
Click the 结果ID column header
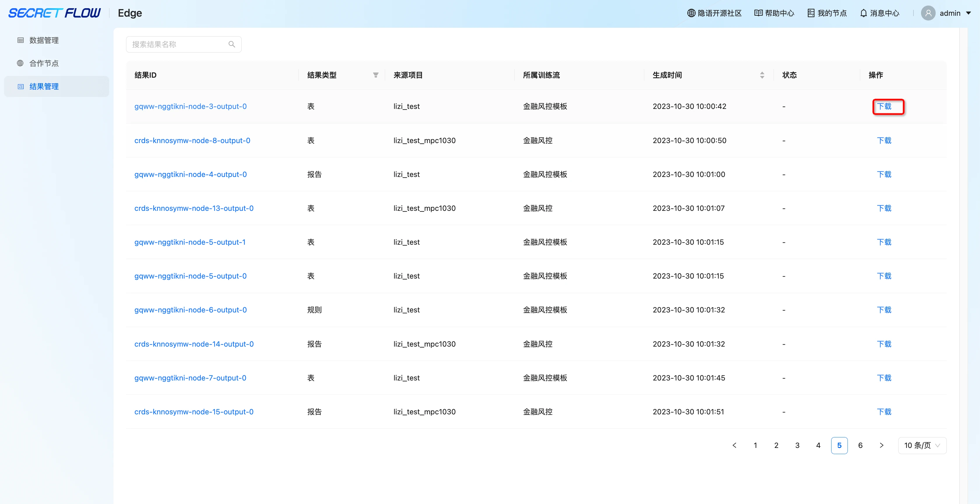[145, 75]
